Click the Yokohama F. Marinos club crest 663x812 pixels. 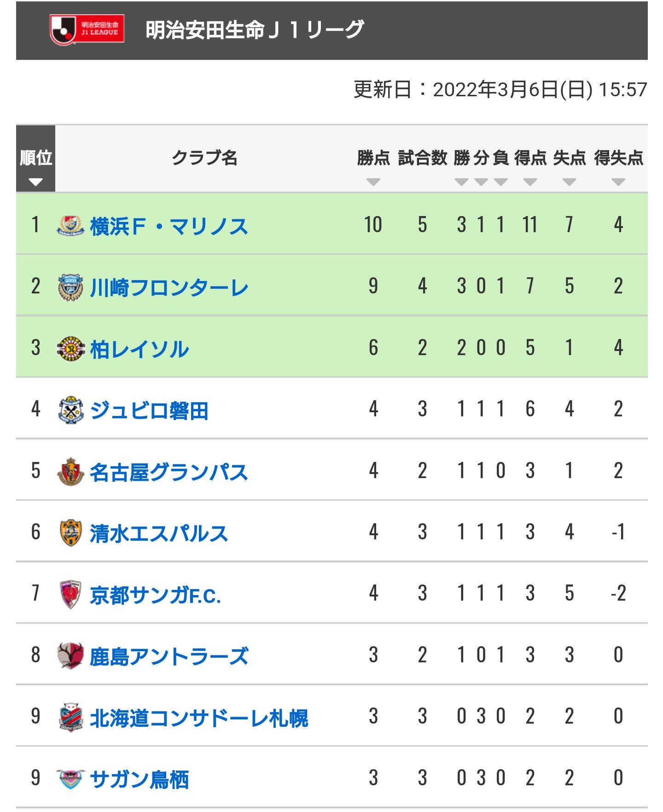70,226
